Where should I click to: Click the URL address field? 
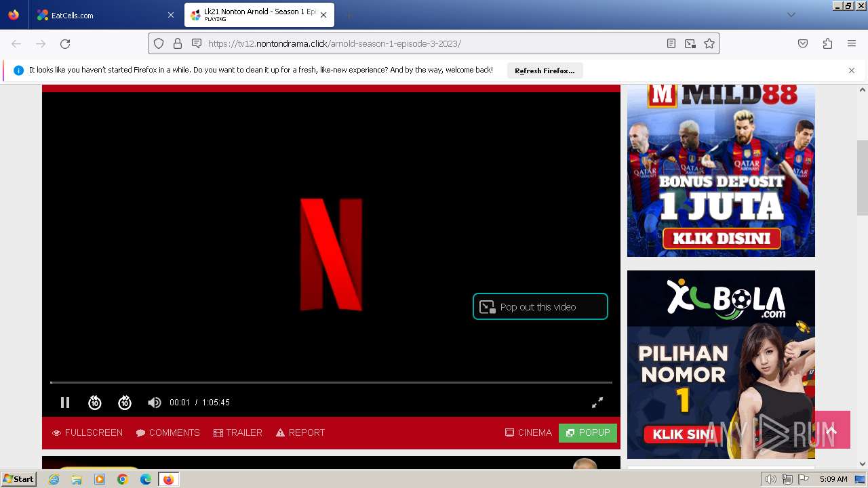[434, 43]
